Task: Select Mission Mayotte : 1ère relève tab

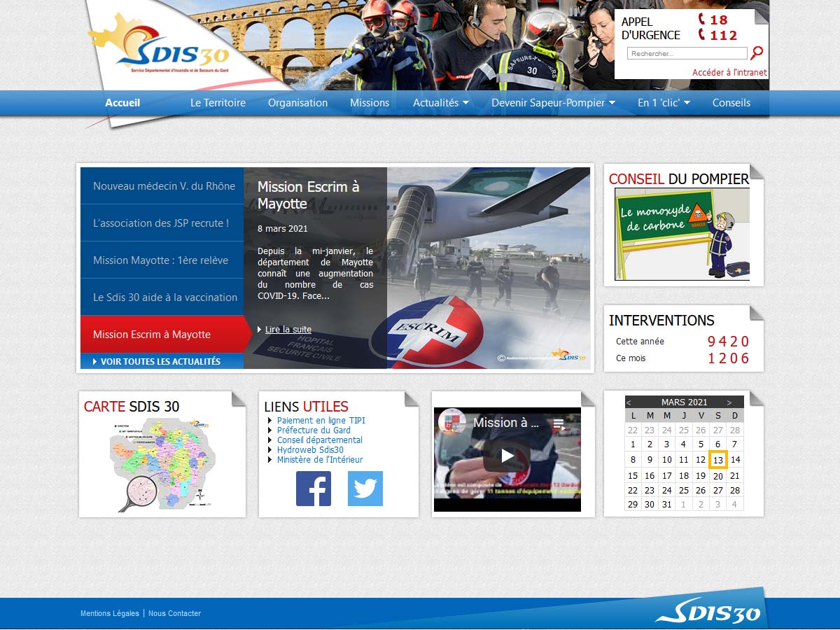Action: [162, 260]
